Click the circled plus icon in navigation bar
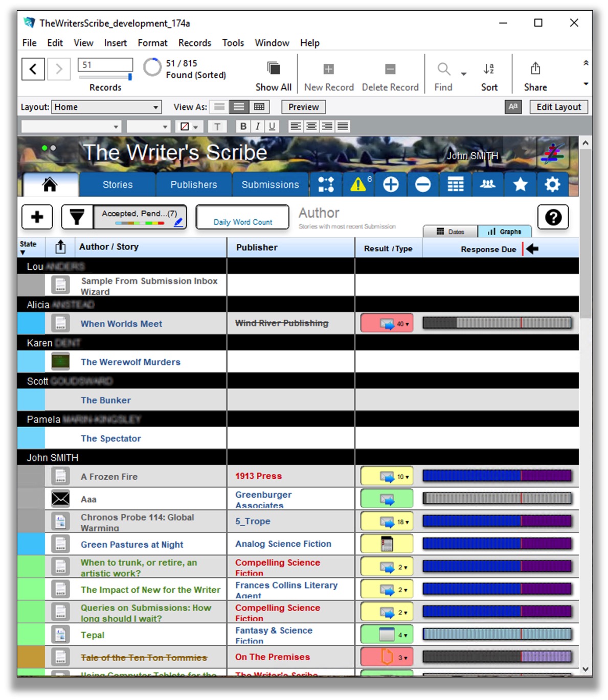This screenshot has height=700, width=608. coord(391,184)
